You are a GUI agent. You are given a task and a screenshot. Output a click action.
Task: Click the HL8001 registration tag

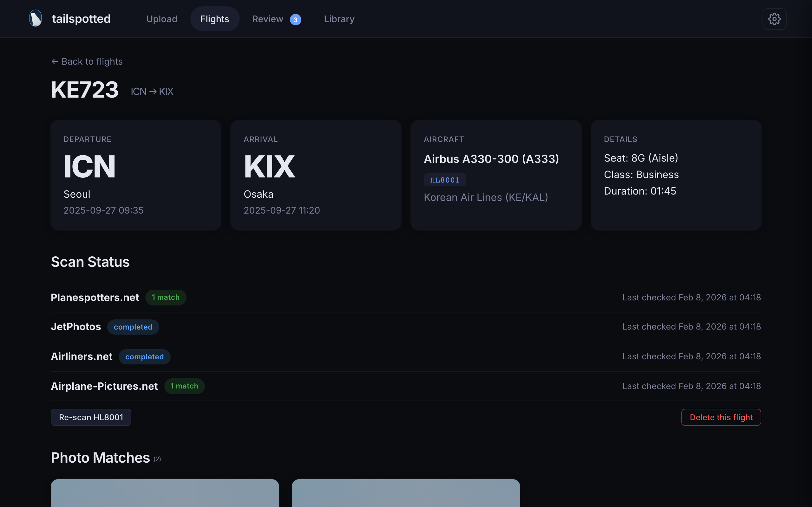[445, 180]
